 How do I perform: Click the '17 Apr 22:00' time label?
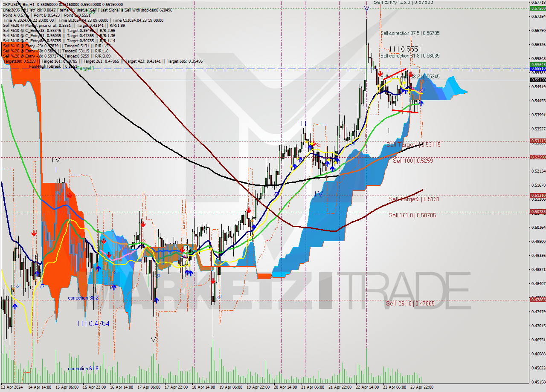click(x=177, y=387)
